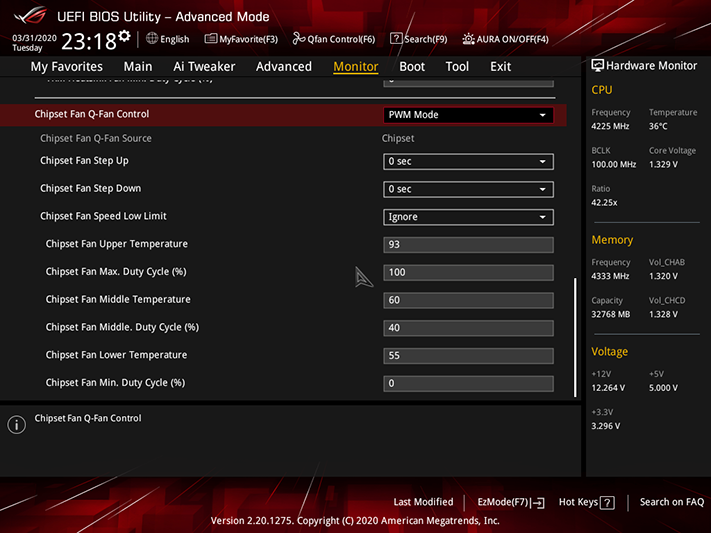The width and height of the screenshot is (711, 533).
Task: Open Hot Keys help
Action: [586, 503]
